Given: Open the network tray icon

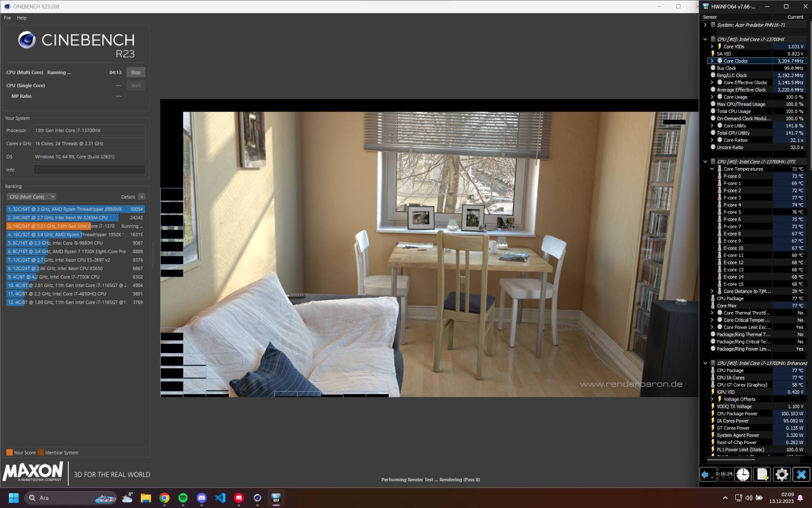Looking at the screenshot, I should click(738, 498).
